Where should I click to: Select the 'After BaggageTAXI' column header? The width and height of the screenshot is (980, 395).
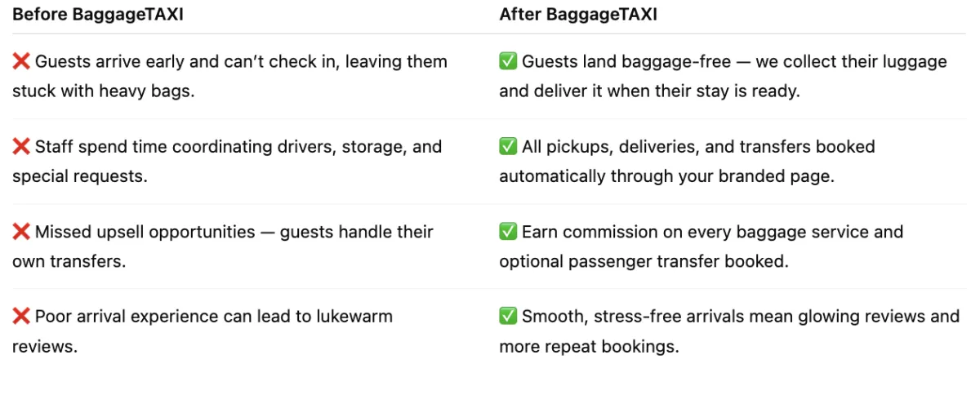(578, 15)
